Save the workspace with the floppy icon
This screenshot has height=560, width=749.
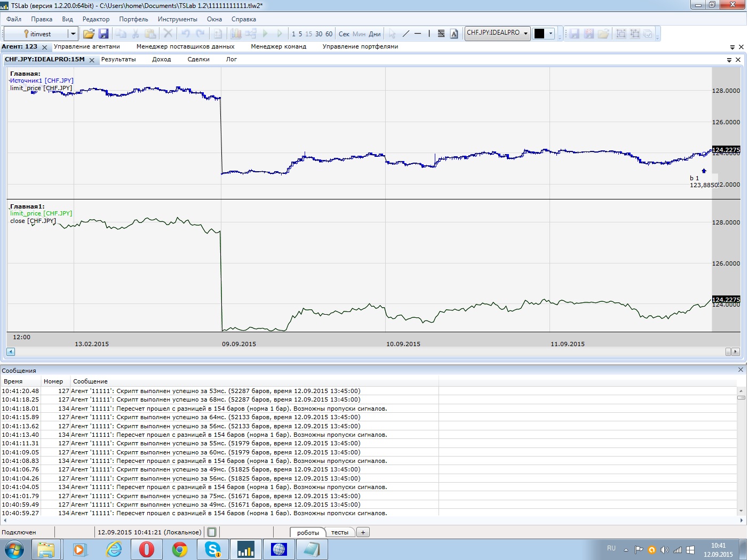[x=103, y=34]
